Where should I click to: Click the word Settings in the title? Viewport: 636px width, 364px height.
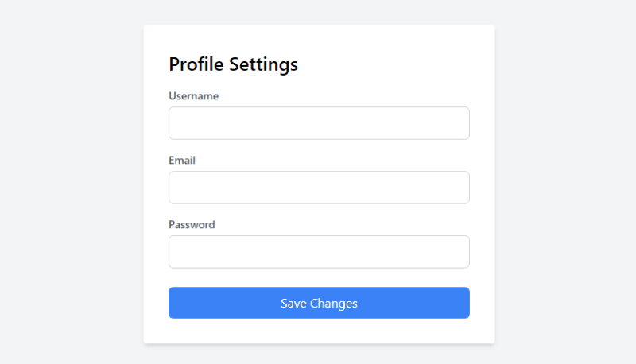263,64
